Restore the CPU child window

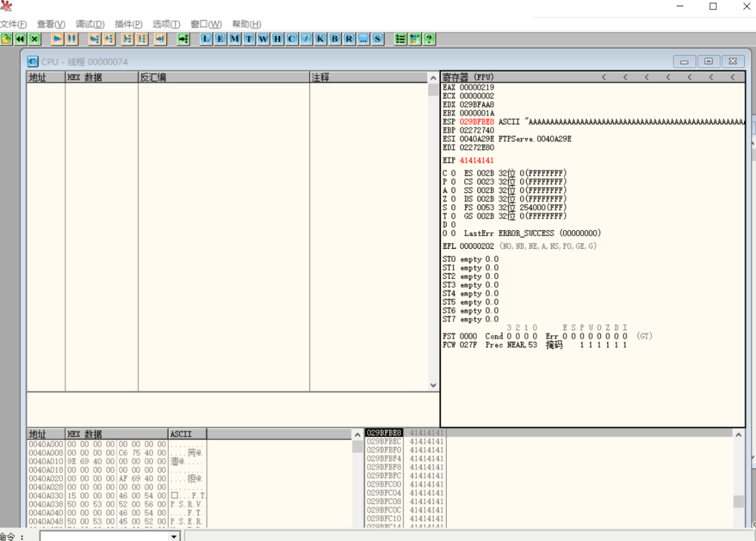[x=709, y=61]
